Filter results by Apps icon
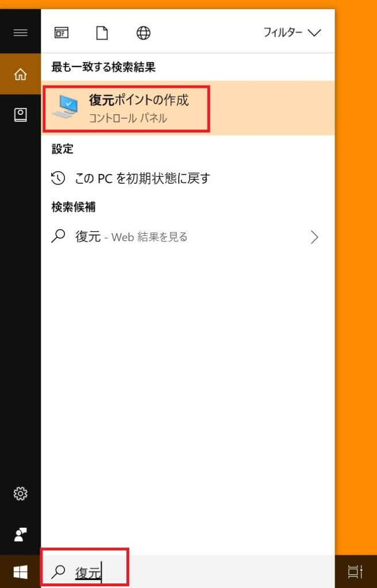The image size is (377, 588). tap(61, 33)
